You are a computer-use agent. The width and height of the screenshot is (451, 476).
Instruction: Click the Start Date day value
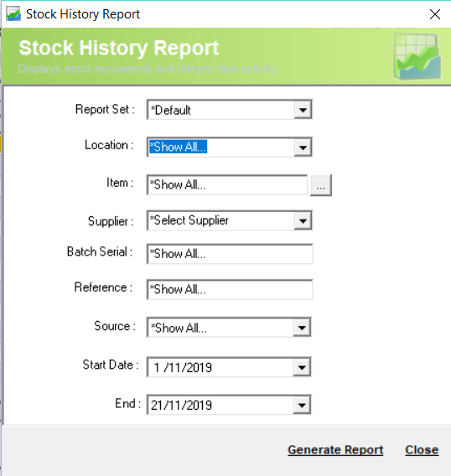pyautogui.click(x=157, y=368)
